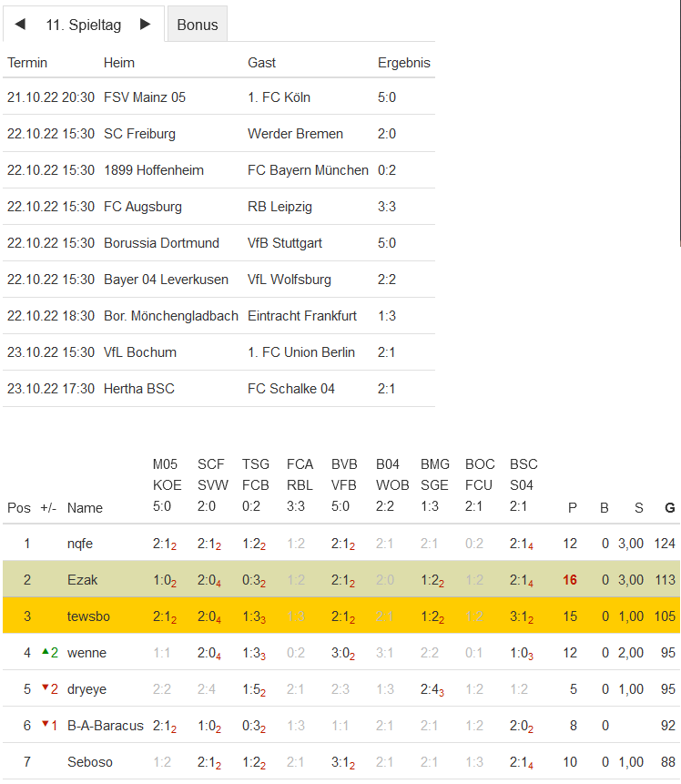
Task: Open player nqfe's profile
Action: tap(80, 544)
